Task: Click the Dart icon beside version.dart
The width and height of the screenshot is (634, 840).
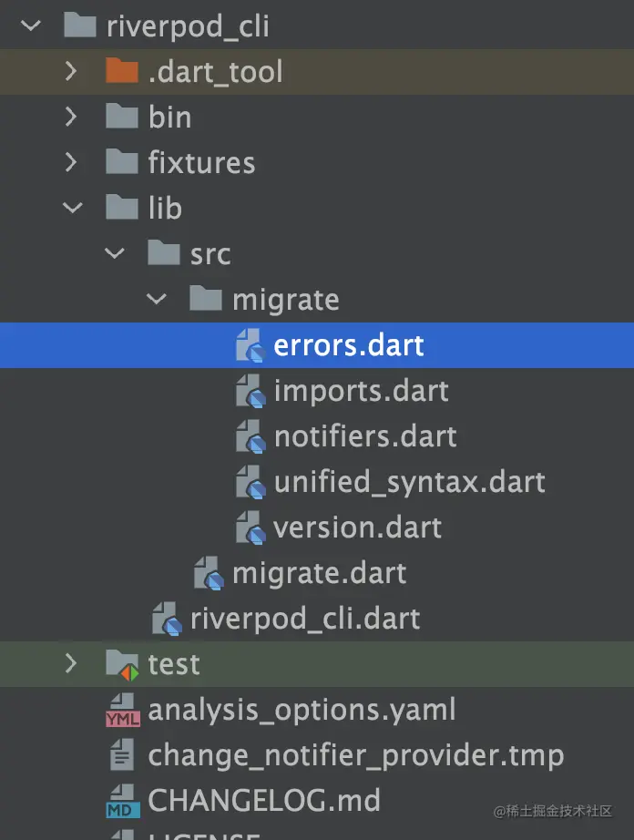Action: (250, 528)
